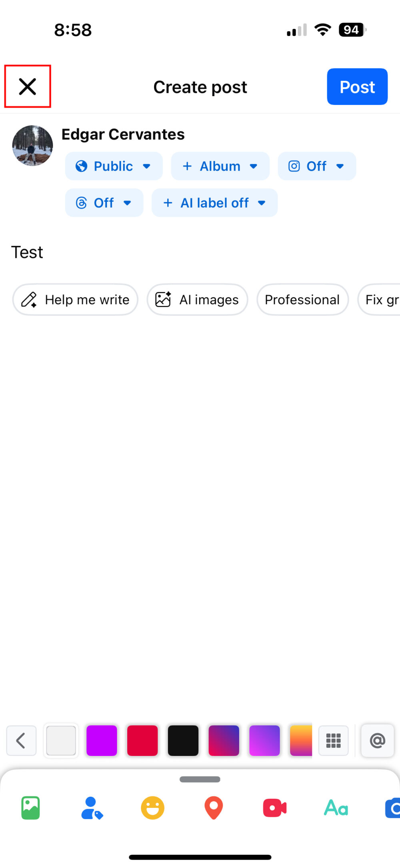This screenshot has height=868, width=400.
Task: Toggle Threads sharing Off dropdown
Action: [104, 203]
